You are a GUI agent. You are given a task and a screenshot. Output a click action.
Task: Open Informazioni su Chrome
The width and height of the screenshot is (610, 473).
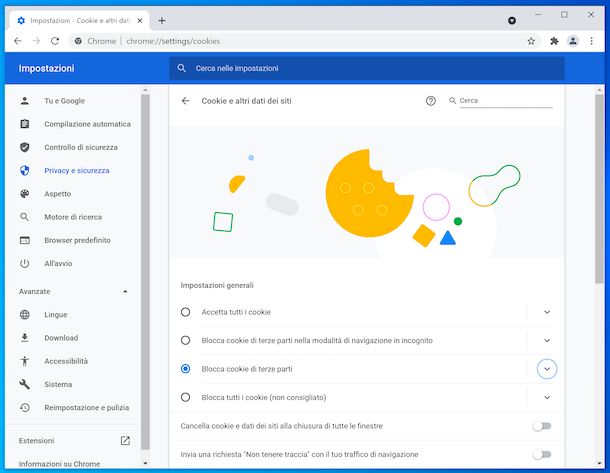click(x=60, y=464)
